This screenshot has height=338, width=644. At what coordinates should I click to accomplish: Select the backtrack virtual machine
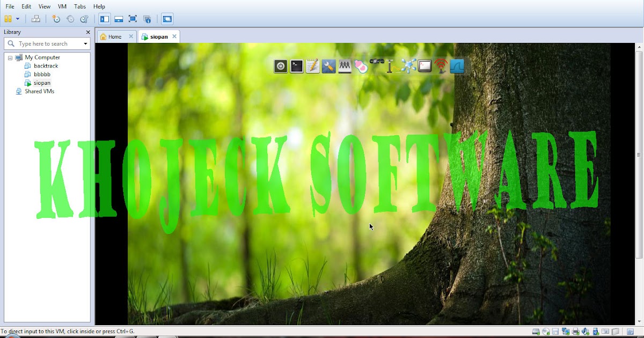[x=46, y=66]
